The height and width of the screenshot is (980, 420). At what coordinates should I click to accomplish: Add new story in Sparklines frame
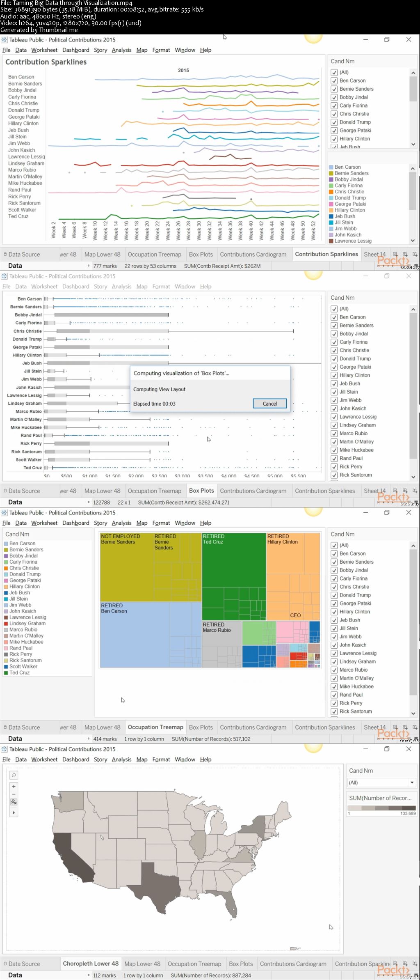415,254
